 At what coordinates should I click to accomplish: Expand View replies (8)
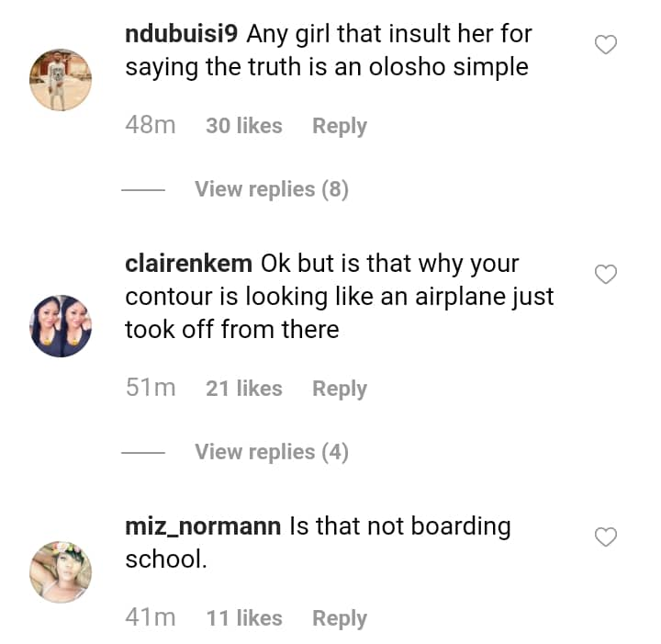pyautogui.click(x=271, y=189)
